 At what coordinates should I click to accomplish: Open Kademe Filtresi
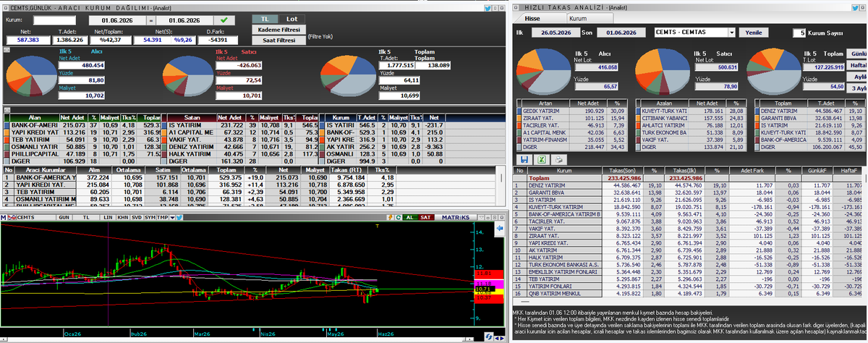click(x=278, y=29)
